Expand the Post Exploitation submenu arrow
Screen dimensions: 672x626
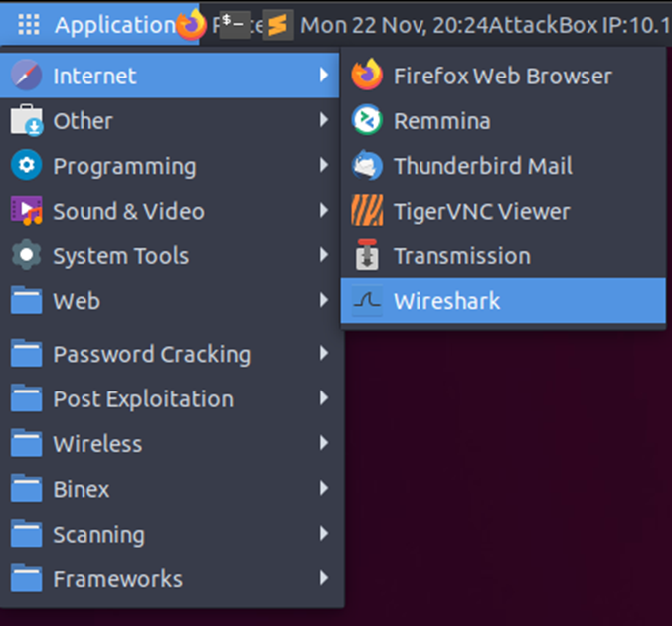click(x=324, y=398)
